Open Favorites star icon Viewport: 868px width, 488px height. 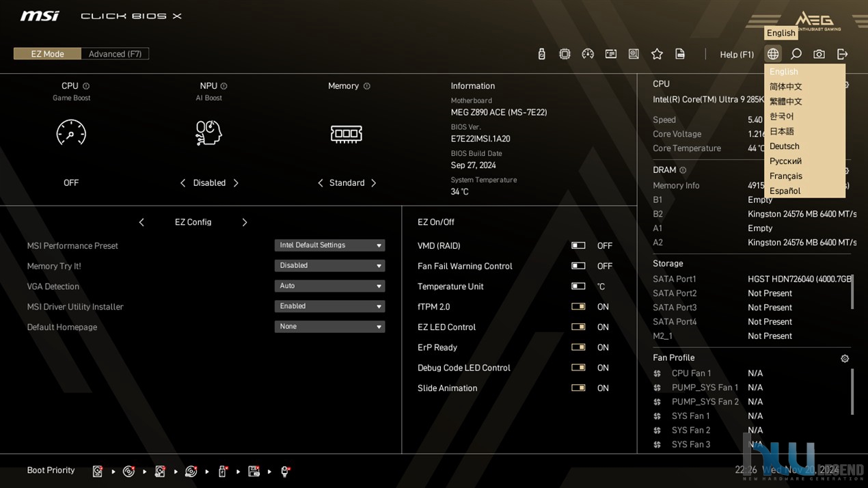tap(657, 54)
